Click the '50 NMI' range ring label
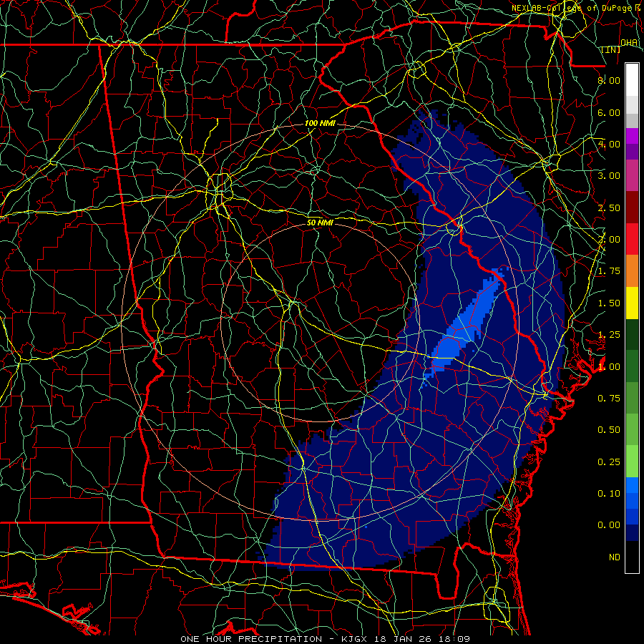644x644 pixels. tap(320, 223)
